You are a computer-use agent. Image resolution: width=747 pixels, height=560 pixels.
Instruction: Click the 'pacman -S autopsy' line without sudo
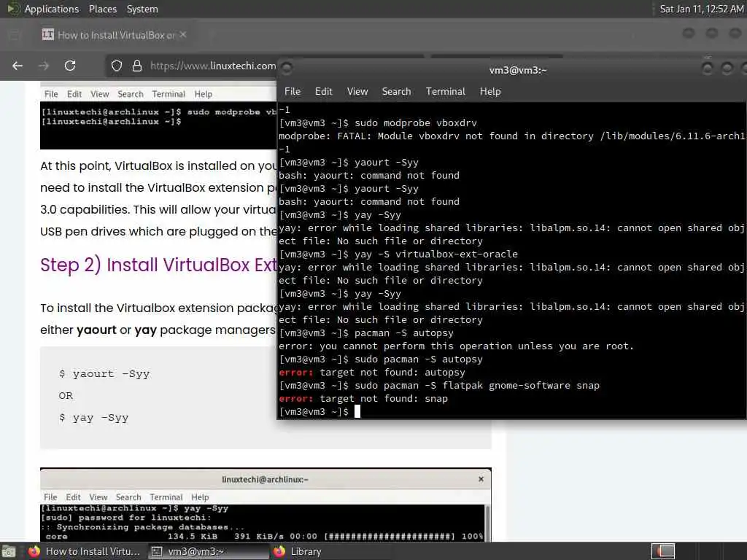pos(366,332)
